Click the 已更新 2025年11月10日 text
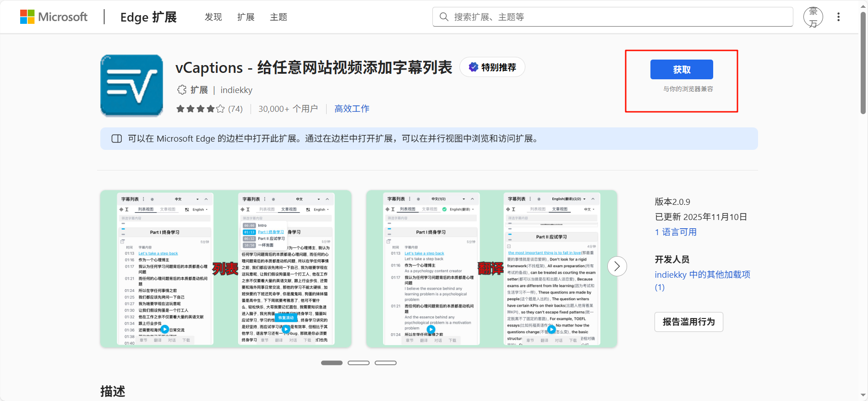868x401 pixels. (701, 217)
